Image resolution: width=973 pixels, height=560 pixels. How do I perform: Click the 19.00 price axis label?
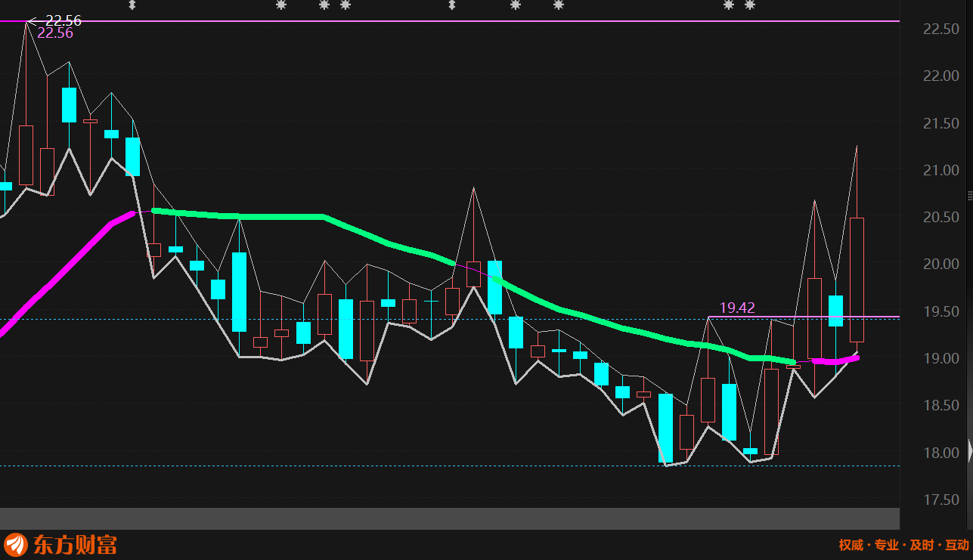942,358
